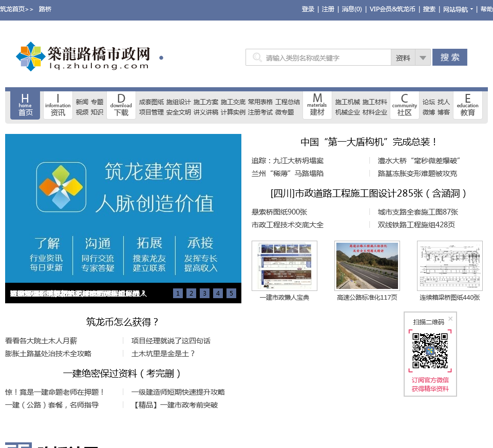Click the 登录 login link
This screenshot has height=448, width=493.
point(308,9)
